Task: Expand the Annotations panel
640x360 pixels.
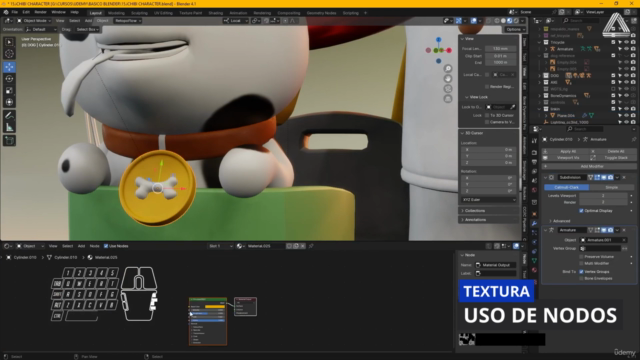Action: tap(476, 220)
